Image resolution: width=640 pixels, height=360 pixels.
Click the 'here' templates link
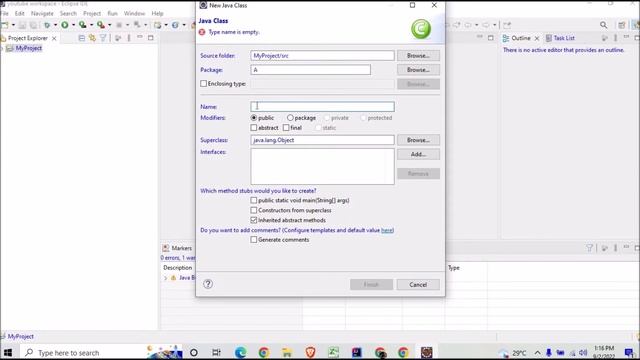click(387, 230)
